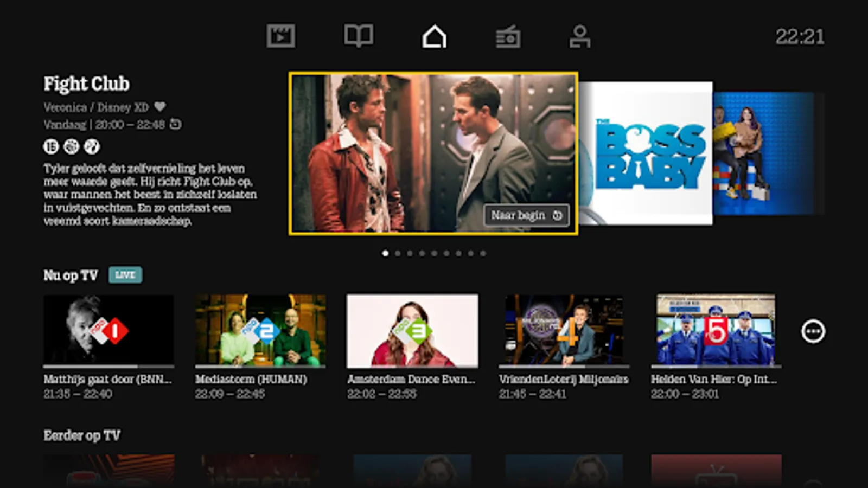Watch NPO 2 Mediastorm thumbnail
868x488 pixels.
[x=260, y=331]
